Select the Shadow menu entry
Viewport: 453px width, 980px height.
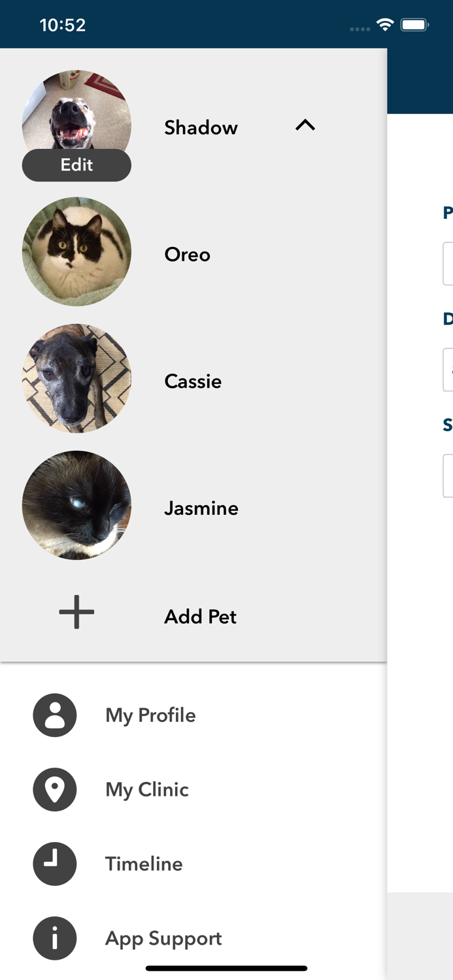coord(201,127)
